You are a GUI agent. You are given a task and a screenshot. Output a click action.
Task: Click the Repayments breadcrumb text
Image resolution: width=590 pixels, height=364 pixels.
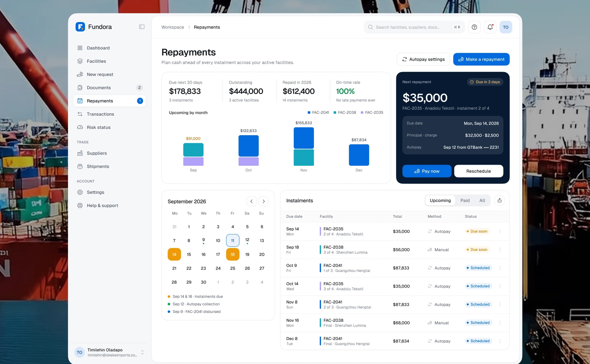207,27
